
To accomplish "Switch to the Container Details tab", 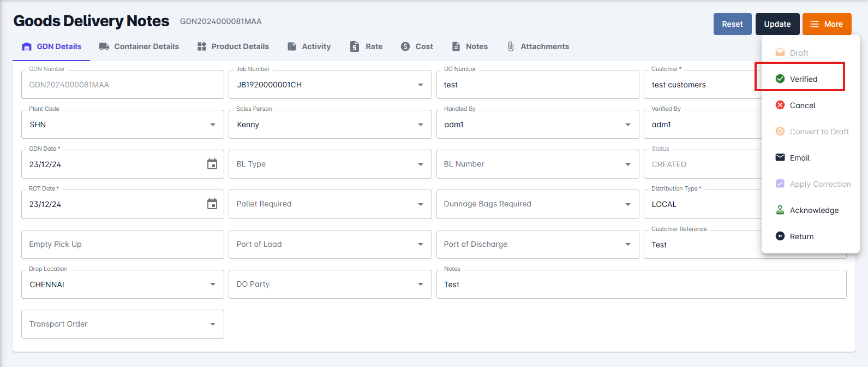I will pyautogui.click(x=139, y=46).
